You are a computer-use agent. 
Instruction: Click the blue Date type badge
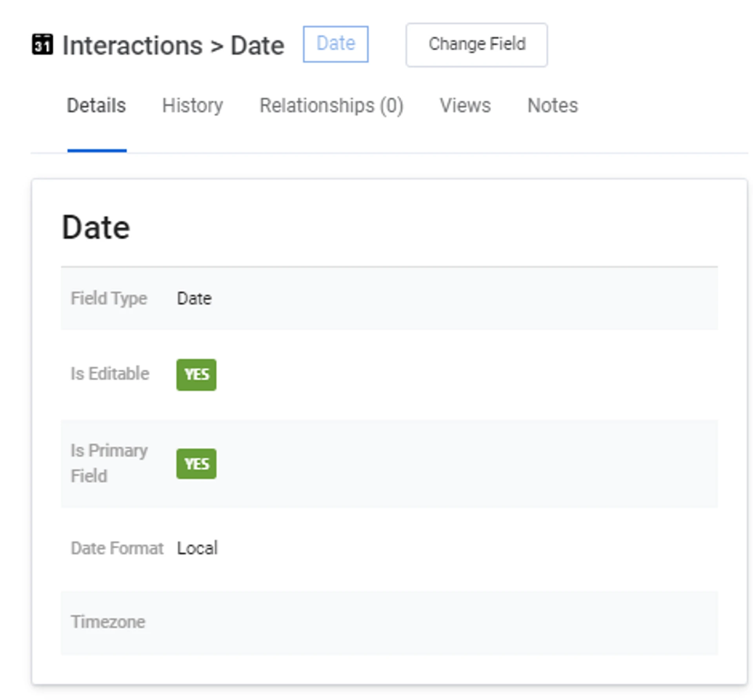335,44
